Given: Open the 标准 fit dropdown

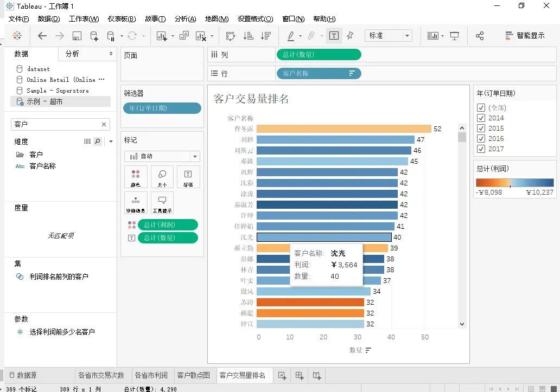Looking at the screenshot, I should click(388, 36).
